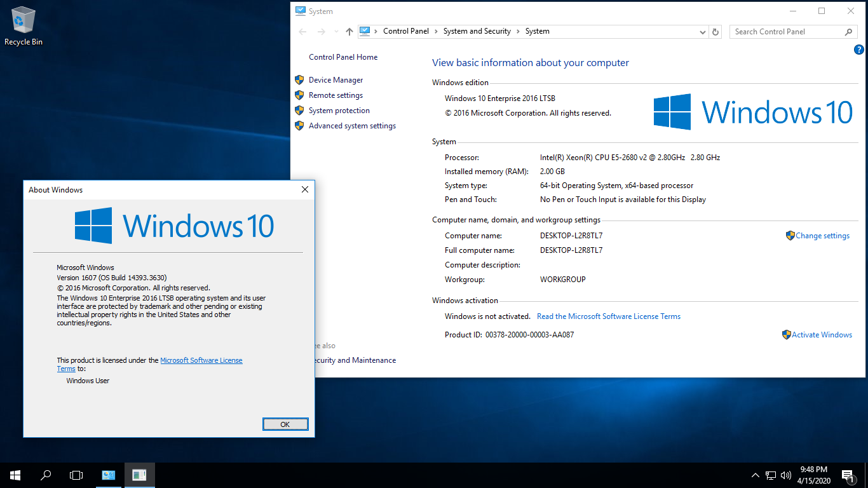Viewport: 868px width, 488px height.
Task: Click "64-bit Operating System, x64-based processor"
Action: click(x=616, y=186)
